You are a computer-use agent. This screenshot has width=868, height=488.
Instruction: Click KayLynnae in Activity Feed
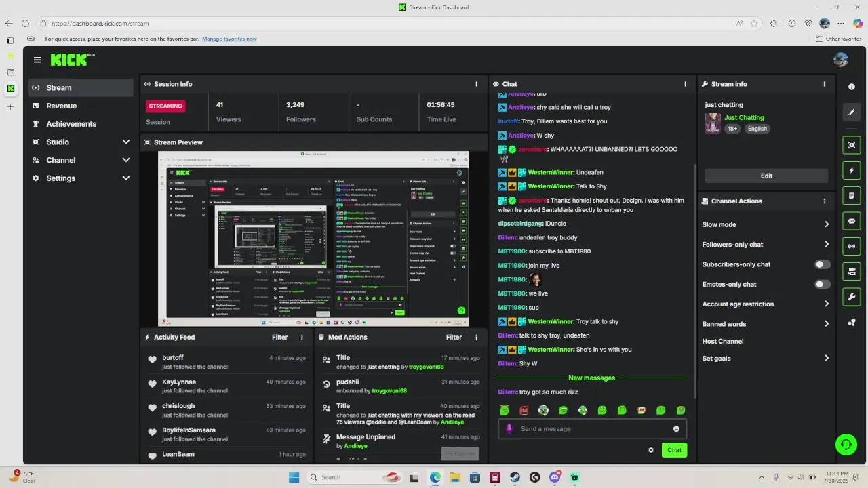179,382
